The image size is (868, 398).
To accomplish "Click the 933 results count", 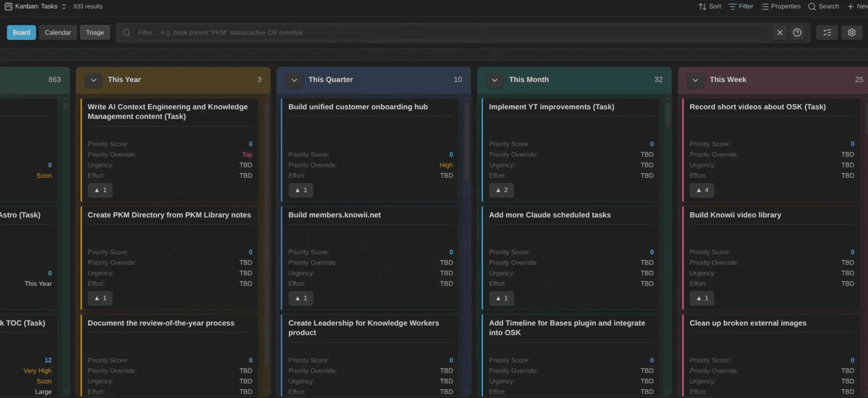I will coord(88,6).
